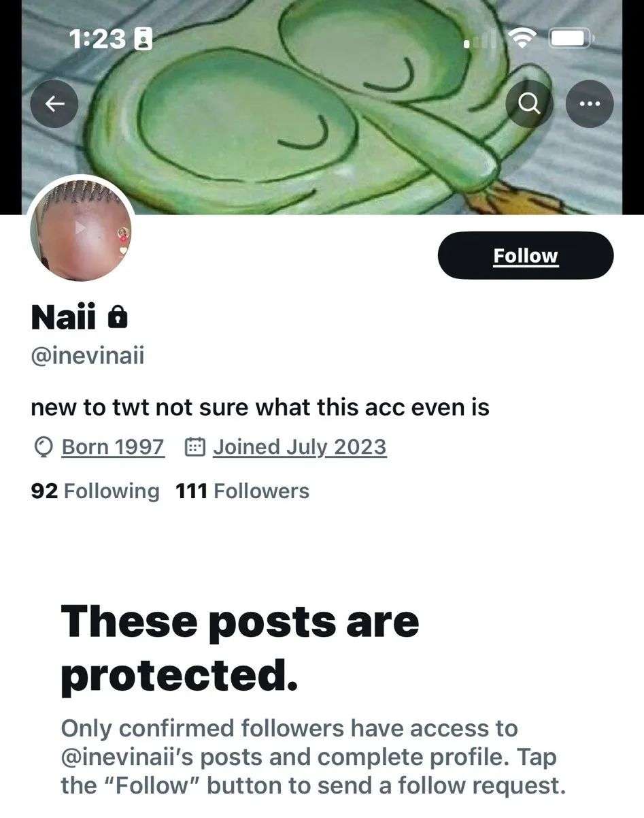Tap the ID badge icon beside the clock
The width and height of the screenshot is (644, 818).
pyautogui.click(x=143, y=40)
